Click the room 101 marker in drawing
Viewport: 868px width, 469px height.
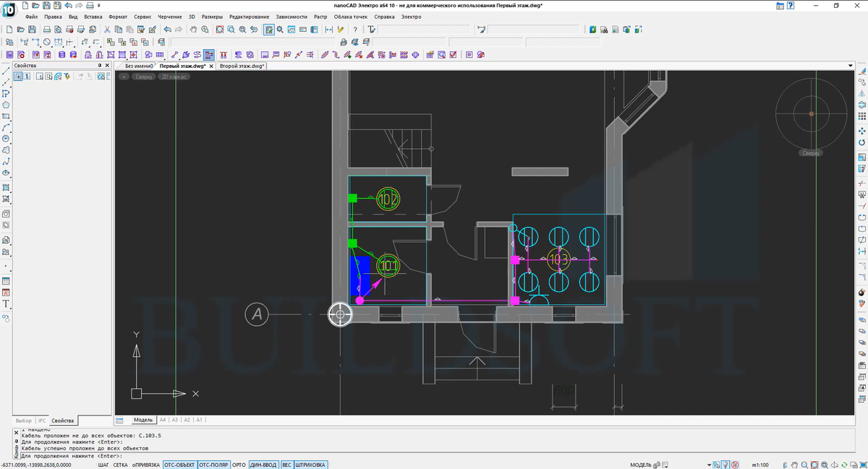click(x=389, y=267)
